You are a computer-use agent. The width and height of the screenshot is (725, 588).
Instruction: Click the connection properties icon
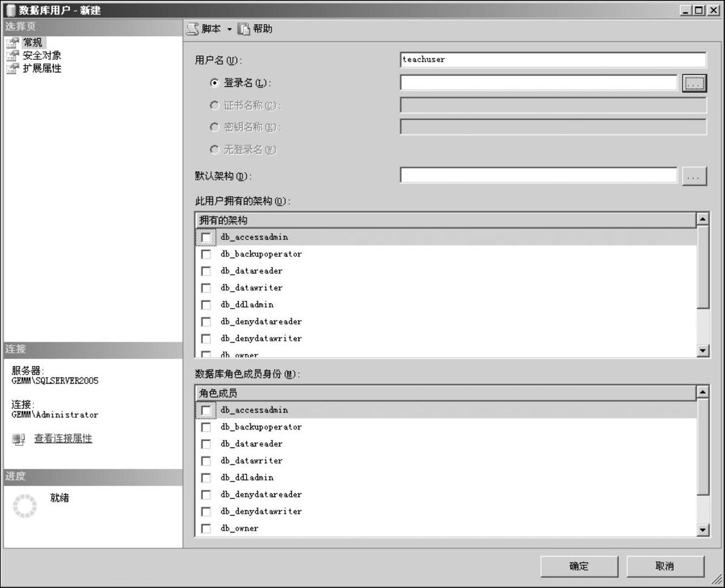[19, 440]
